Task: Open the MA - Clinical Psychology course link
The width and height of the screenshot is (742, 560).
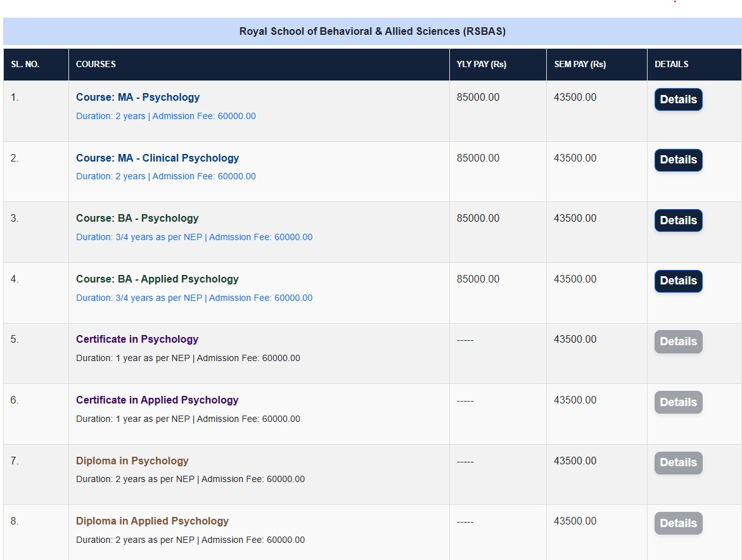Action: point(157,158)
